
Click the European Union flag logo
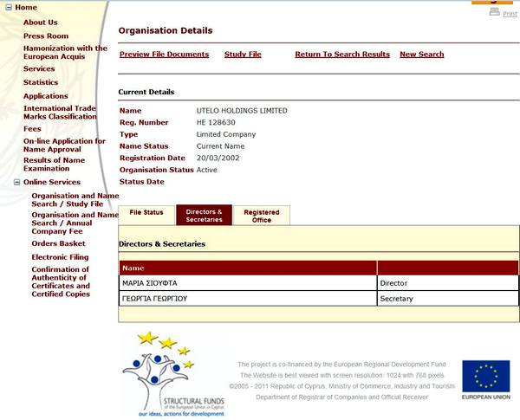tap(485, 378)
